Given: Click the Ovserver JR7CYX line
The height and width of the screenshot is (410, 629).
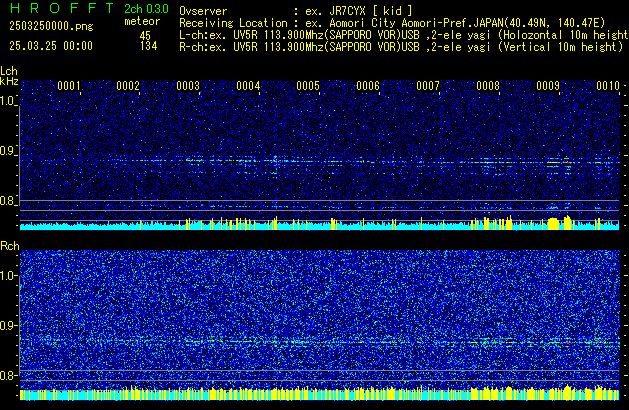Looking at the screenshot, I should point(296,11).
